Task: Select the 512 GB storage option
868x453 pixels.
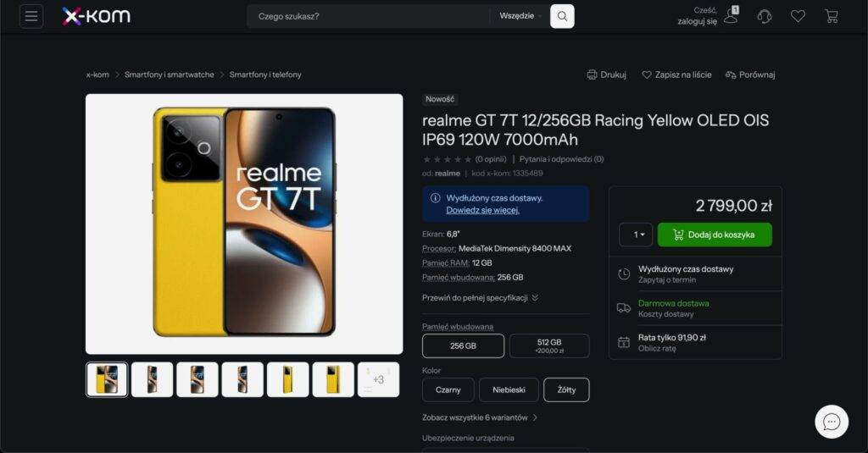Action: coord(549,345)
